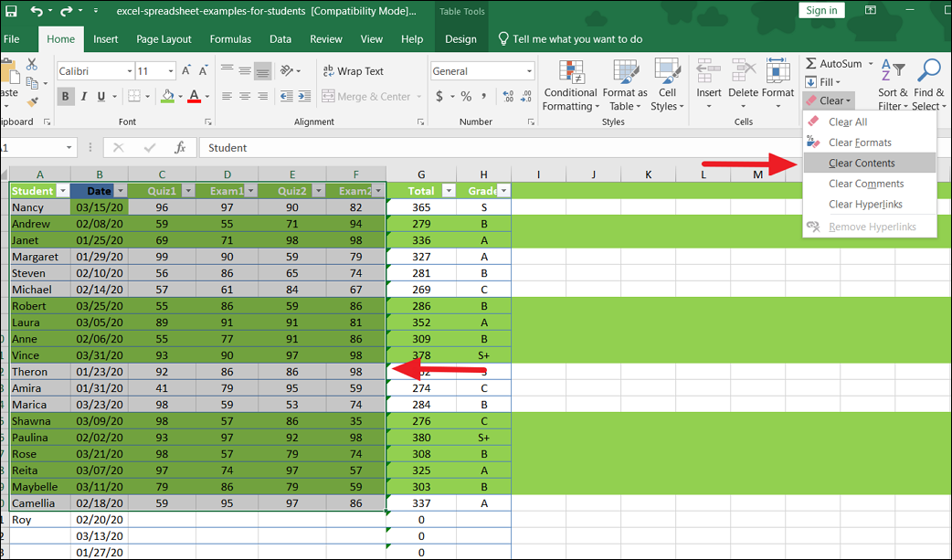Open the Format cells menu
This screenshot has height=560, width=952.
tap(777, 84)
